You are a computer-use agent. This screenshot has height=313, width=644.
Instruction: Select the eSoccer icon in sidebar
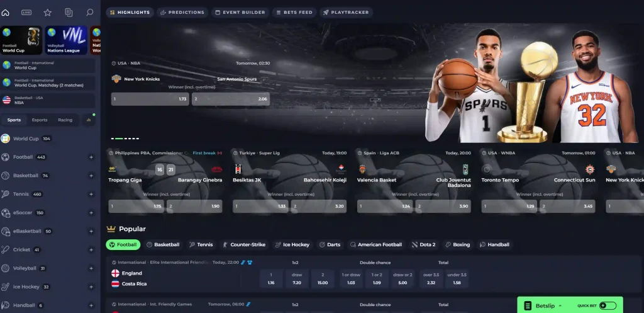click(5, 213)
